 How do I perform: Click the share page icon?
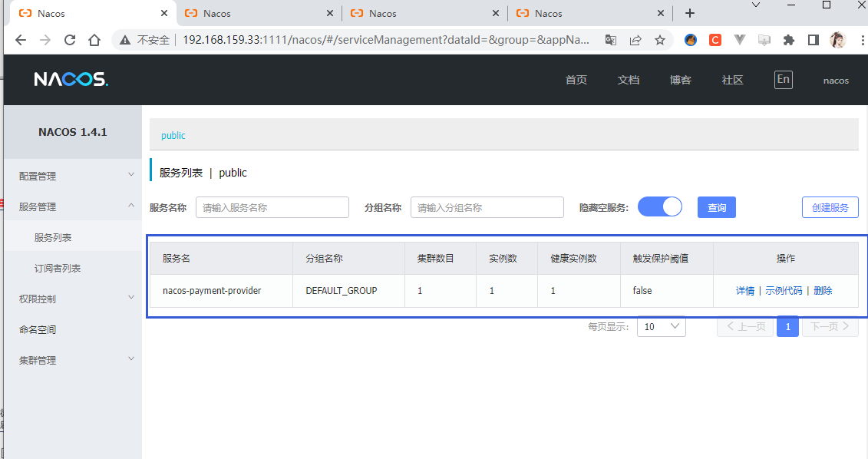[635, 40]
